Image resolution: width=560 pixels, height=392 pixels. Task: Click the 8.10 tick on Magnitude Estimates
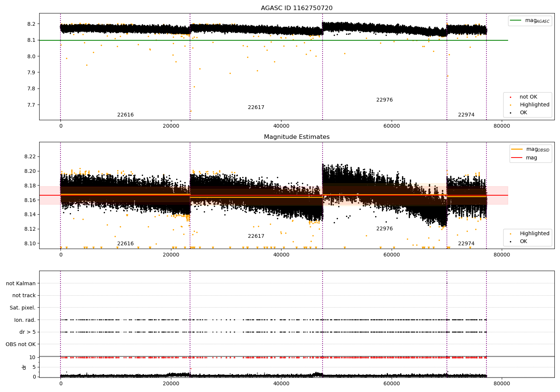[x=30, y=244]
